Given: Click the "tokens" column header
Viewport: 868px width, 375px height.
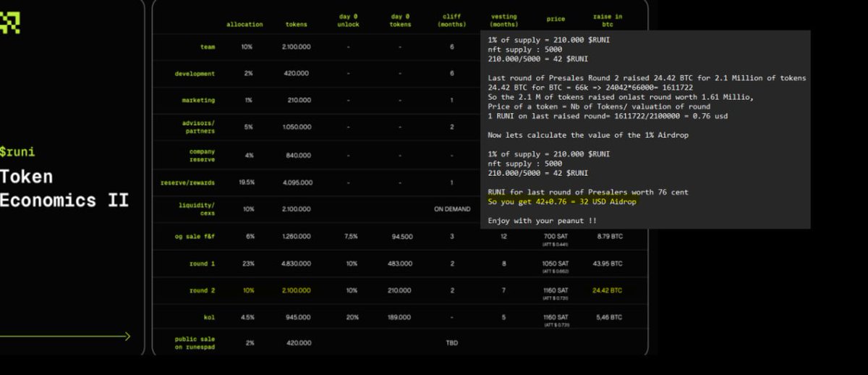Looking at the screenshot, I should pos(297,25).
